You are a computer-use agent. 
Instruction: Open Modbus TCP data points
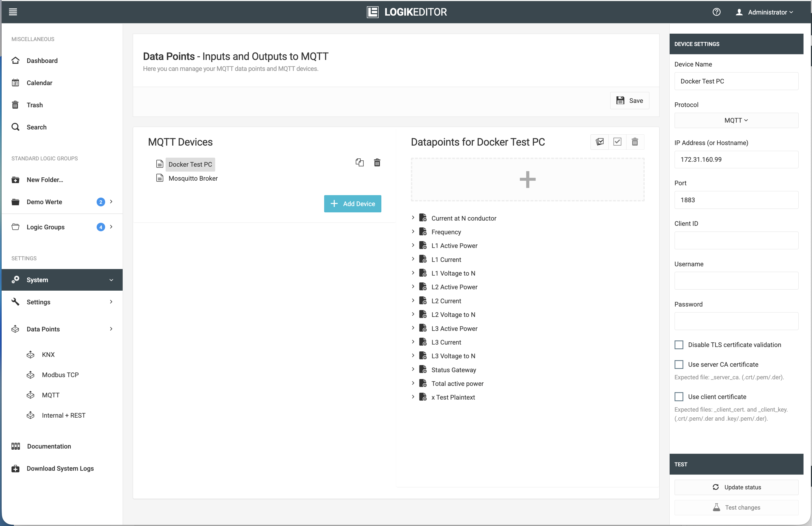(60, 375)
